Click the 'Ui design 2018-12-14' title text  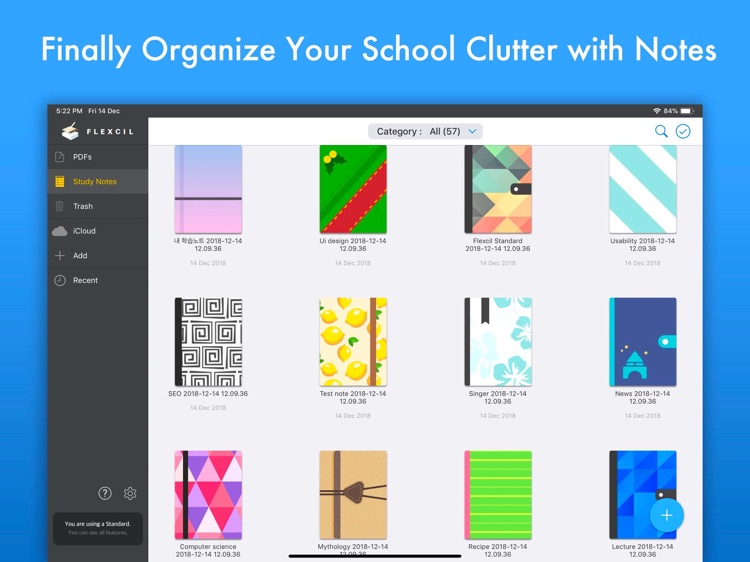pyautogui.click(x=353, y=241)
